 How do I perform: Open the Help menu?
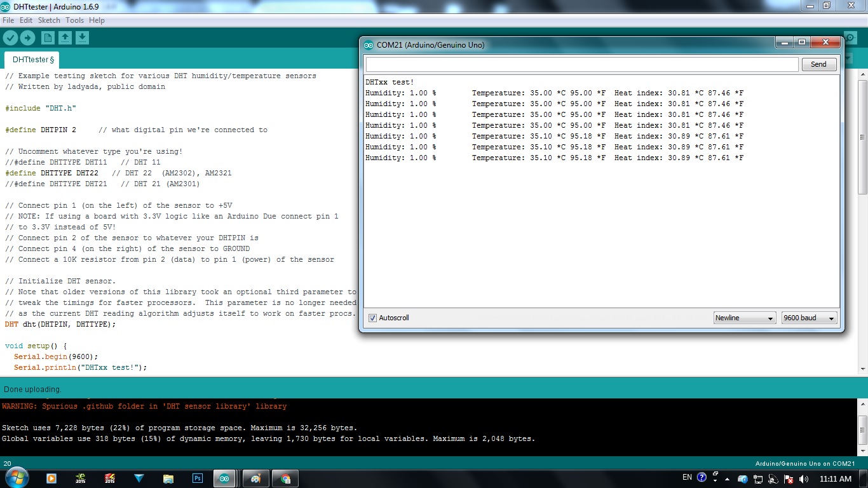[97, 20]
